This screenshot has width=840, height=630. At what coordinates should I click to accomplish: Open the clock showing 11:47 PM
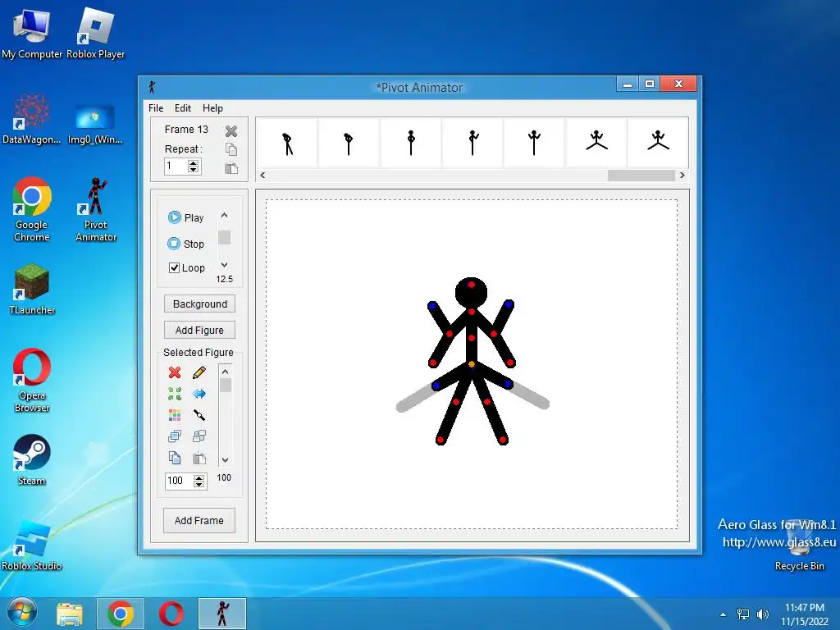tap(804, 614)
